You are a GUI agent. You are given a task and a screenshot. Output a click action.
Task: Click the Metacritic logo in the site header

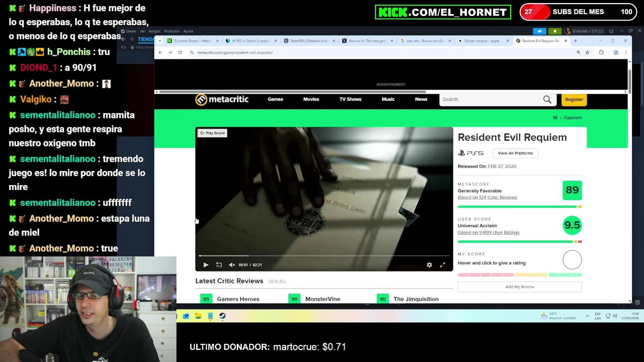pos(222,100)
